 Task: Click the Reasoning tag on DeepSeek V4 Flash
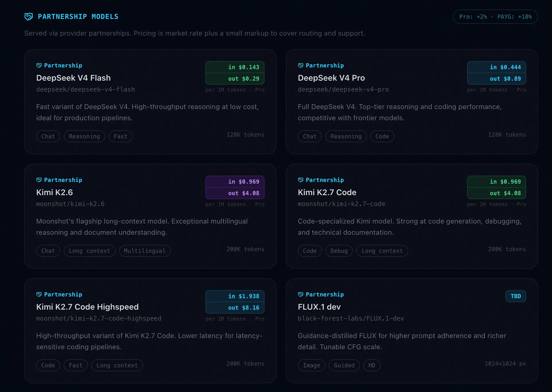pos(84,136)
